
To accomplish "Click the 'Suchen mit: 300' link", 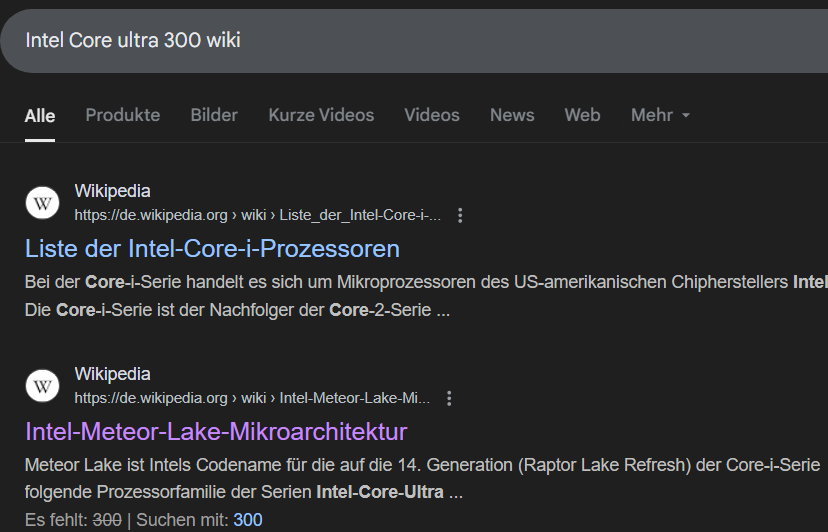I will coord(248,520).
